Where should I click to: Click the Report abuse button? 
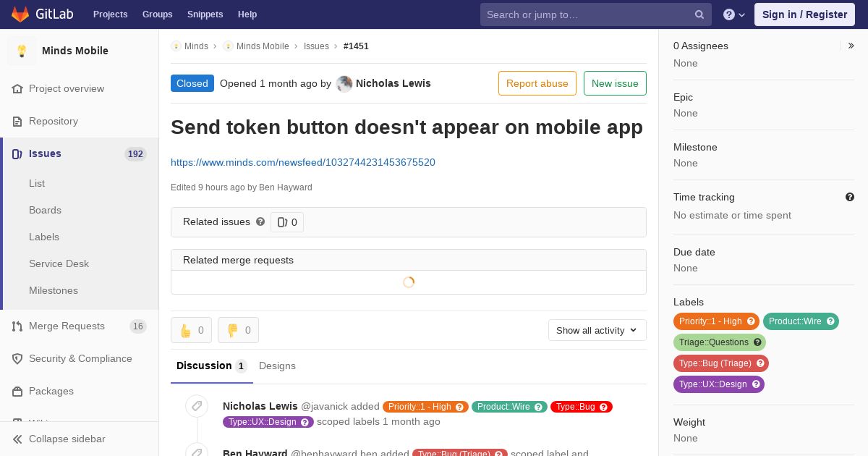(537, 83)
